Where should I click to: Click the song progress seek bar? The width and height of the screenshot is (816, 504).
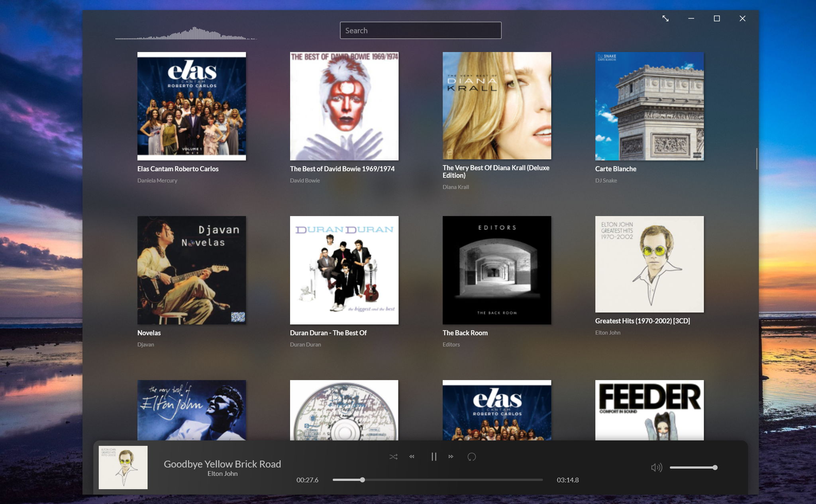(437, 480)
